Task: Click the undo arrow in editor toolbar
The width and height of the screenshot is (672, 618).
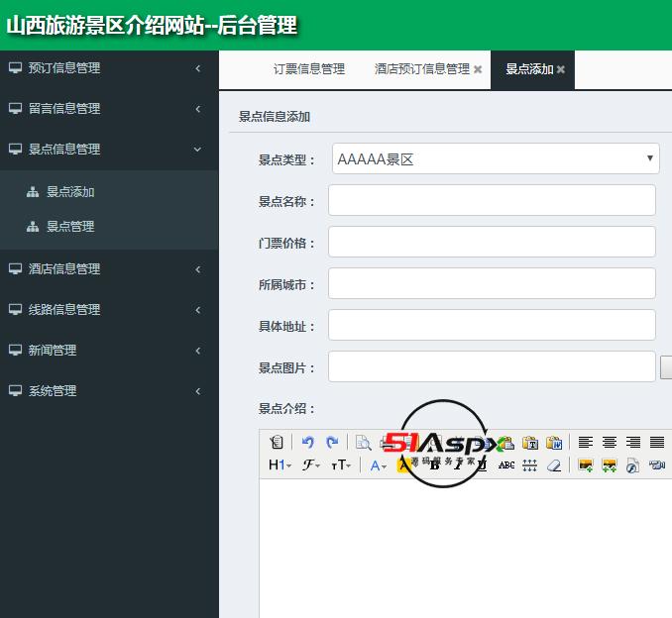Action: pos(307,442)
